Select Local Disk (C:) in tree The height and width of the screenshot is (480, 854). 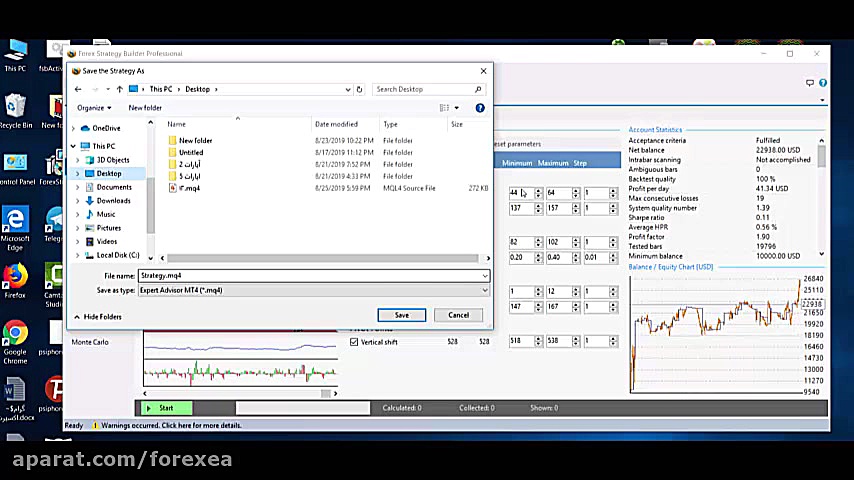[113, 255]
